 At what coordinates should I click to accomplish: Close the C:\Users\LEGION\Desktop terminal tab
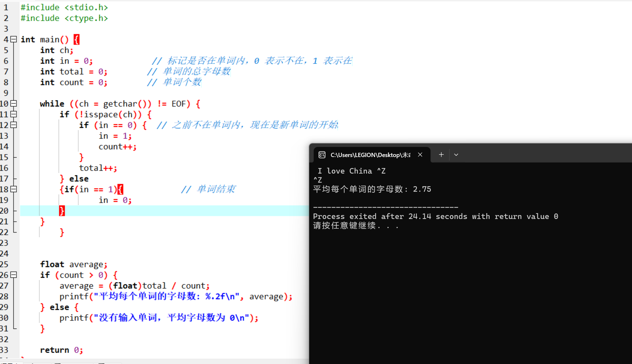coord(420,155)
